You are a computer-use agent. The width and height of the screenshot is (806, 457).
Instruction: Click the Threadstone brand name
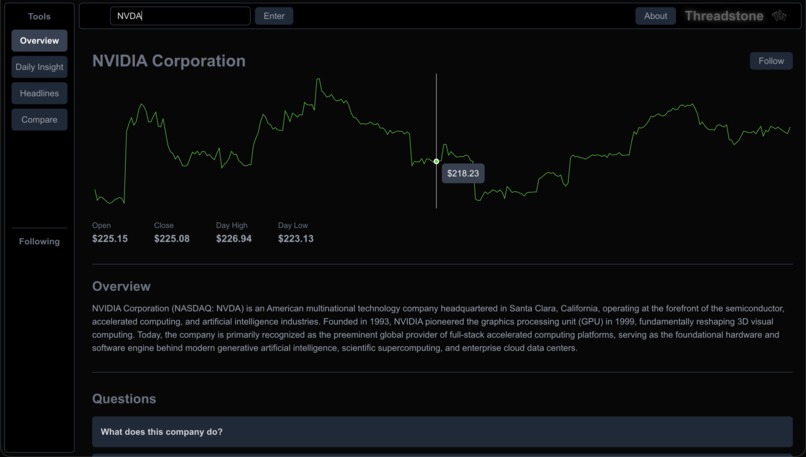point(724,16)
